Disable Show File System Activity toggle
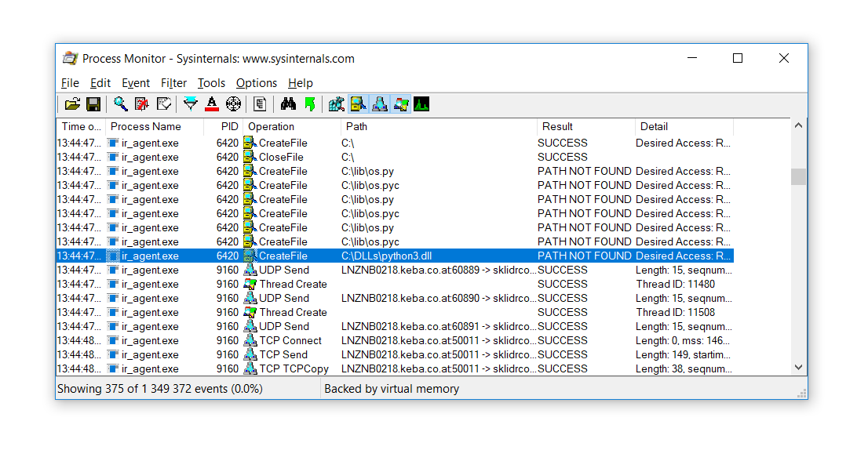 (x=358, y=104)
